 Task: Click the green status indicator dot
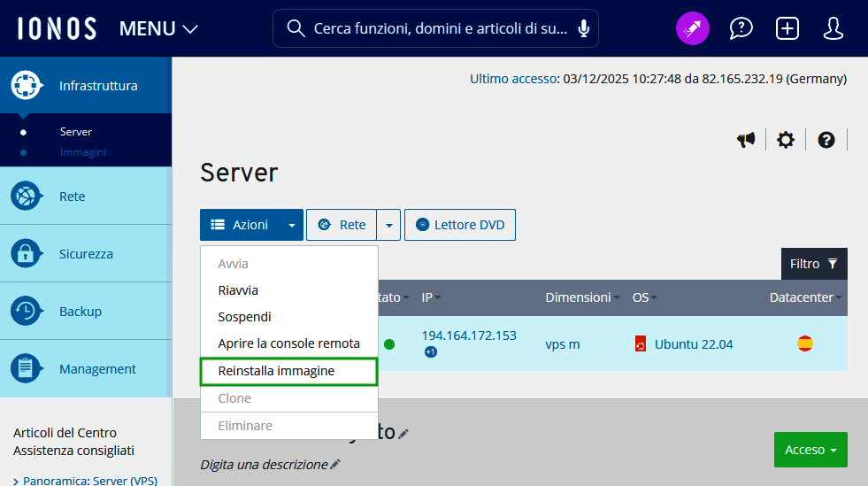[389, 344]
